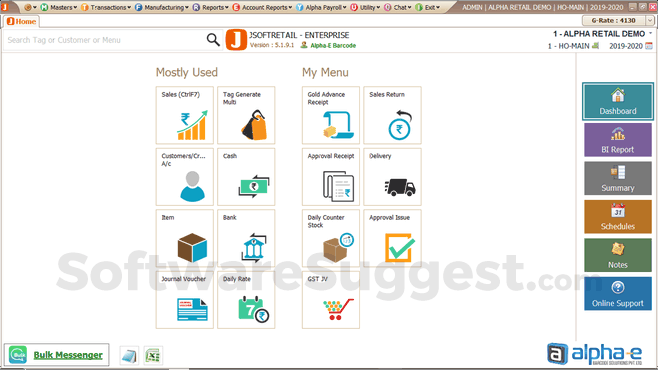Select the Home tab
Image resolution: width=658 pixels, height=370 pixels.
[21, 21]
